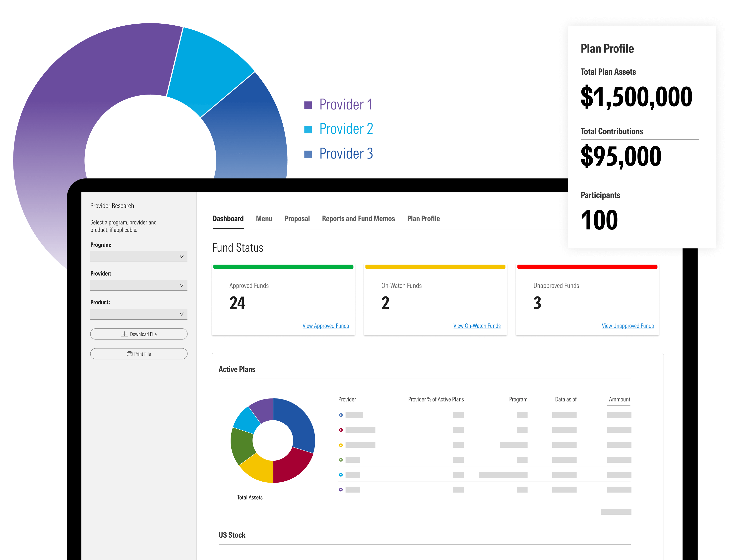Image resolution: width=747 pixels, height=560 pixels.
Task: Click the Provider 1 legend square
Action: tap(308, 105)
